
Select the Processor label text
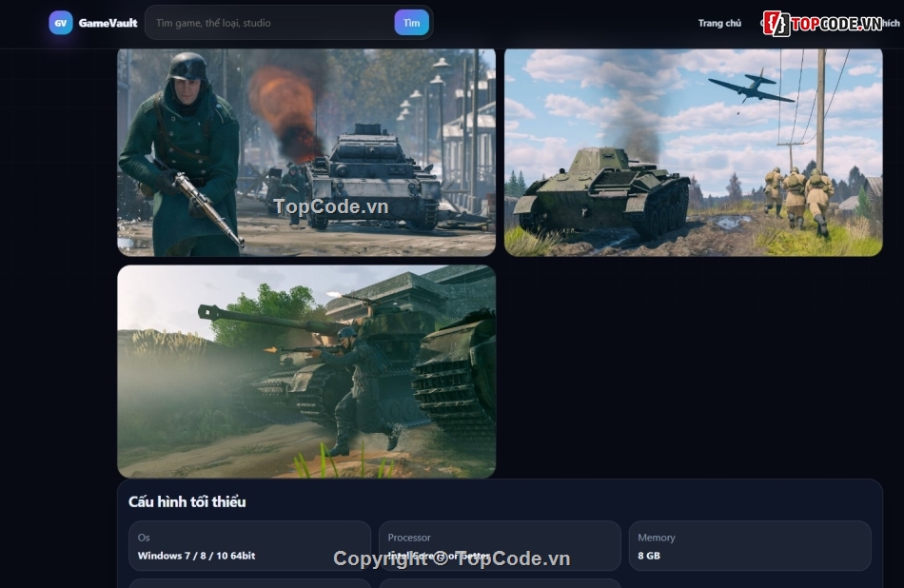(409, 538)
